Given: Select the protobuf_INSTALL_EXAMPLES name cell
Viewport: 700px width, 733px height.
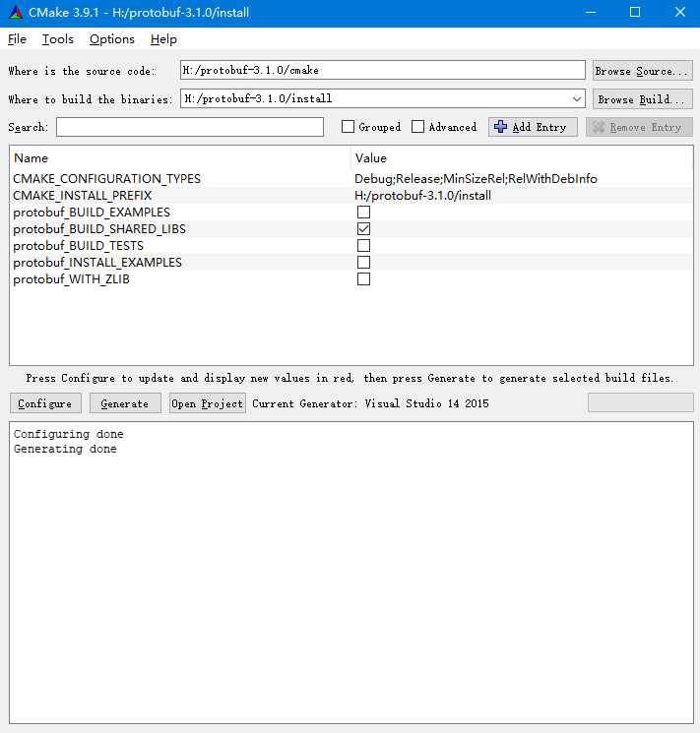Looking at the screenshot, I should click(97, 263).
